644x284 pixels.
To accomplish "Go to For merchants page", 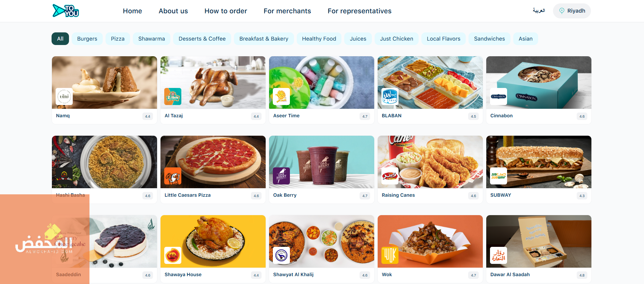I will click(287, 11).
